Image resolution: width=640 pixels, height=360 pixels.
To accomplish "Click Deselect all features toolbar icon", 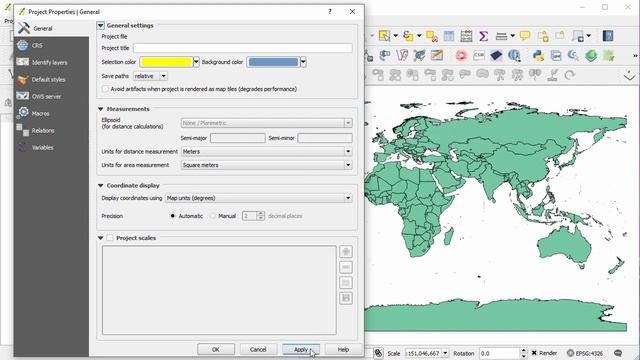I will [432, 36].
